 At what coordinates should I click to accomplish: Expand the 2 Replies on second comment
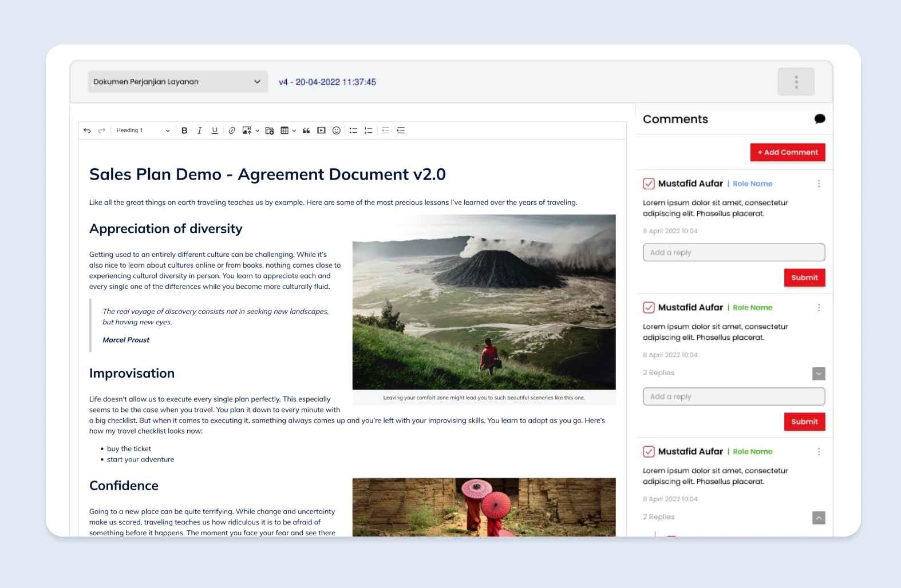[x=819, y=374]
